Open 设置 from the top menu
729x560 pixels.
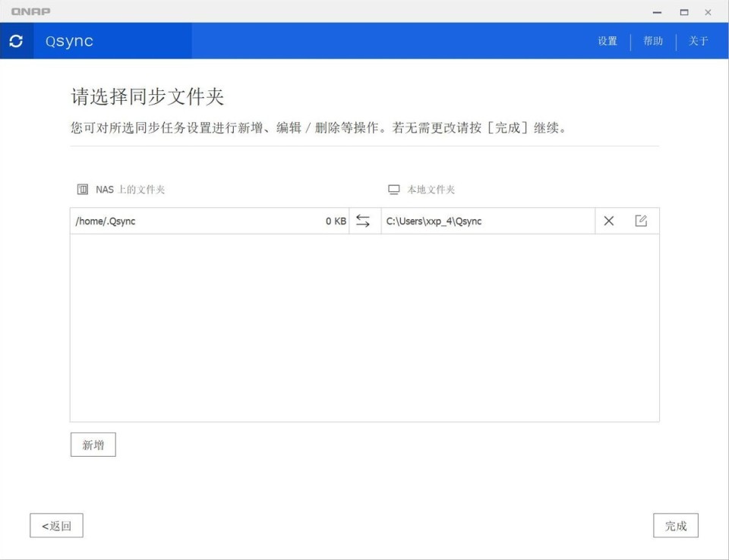coord(607,41)
